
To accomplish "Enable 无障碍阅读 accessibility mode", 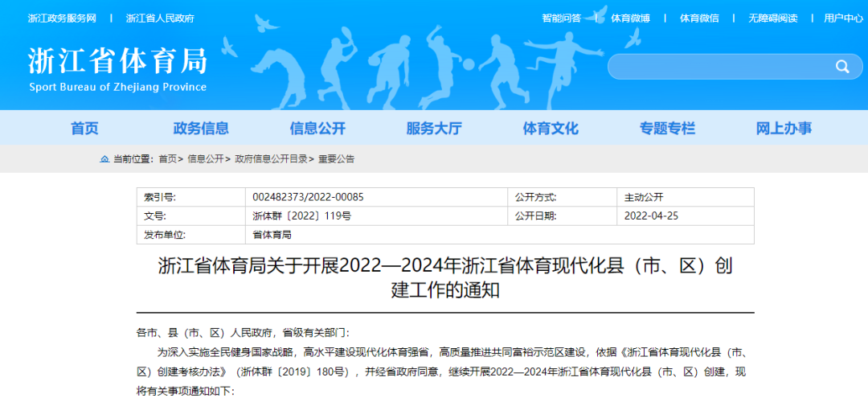I will tap(772, 18).
